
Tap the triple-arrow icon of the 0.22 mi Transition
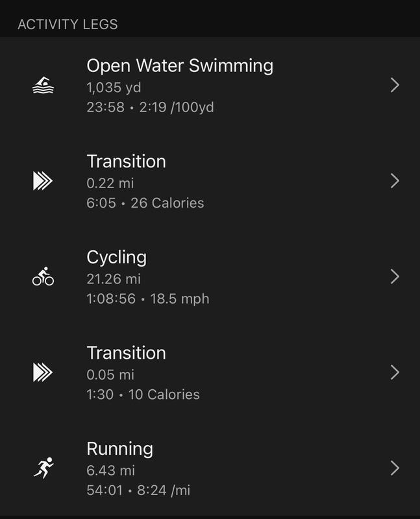click(x=43, y=182)
